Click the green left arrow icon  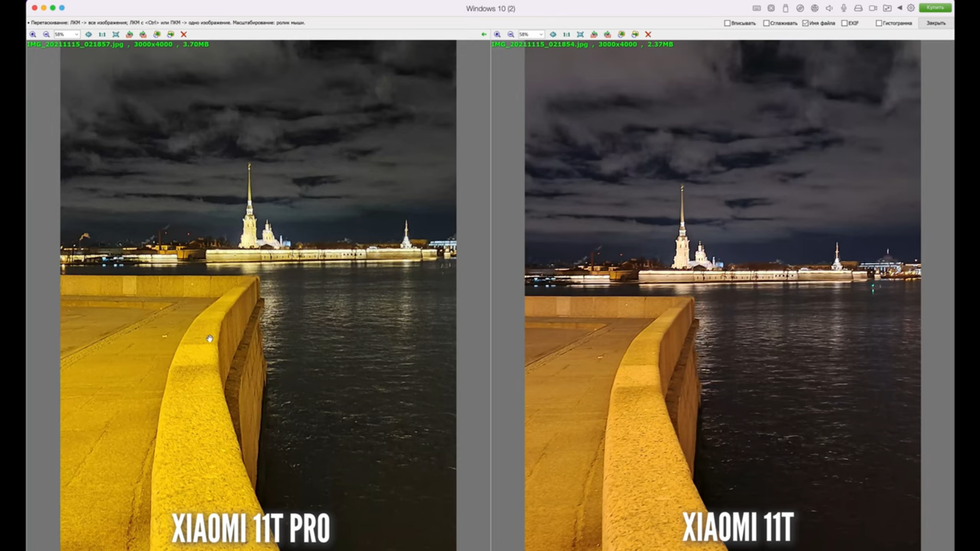pos(484,34)
